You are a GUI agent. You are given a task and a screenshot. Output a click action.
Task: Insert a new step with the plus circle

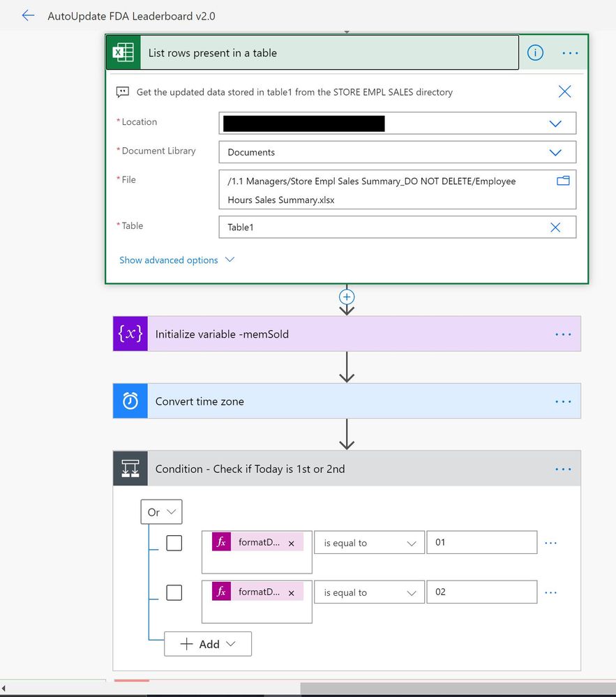pyautogui.click(x=347, y=297)
